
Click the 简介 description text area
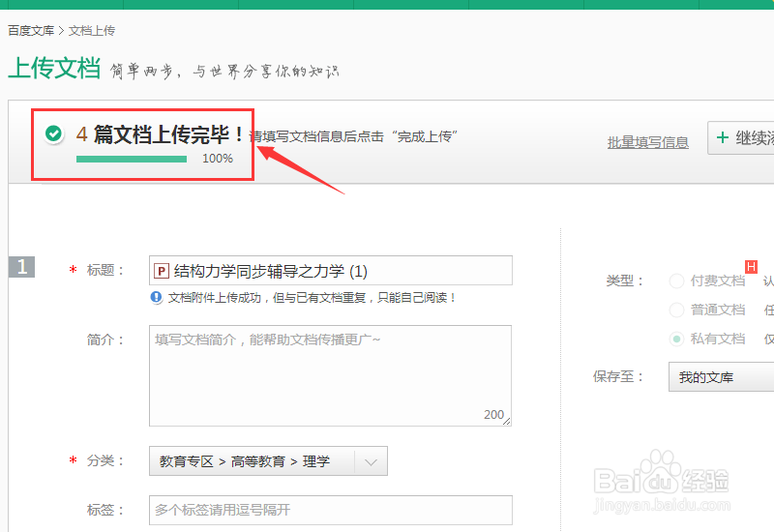(x=330, y=375)
